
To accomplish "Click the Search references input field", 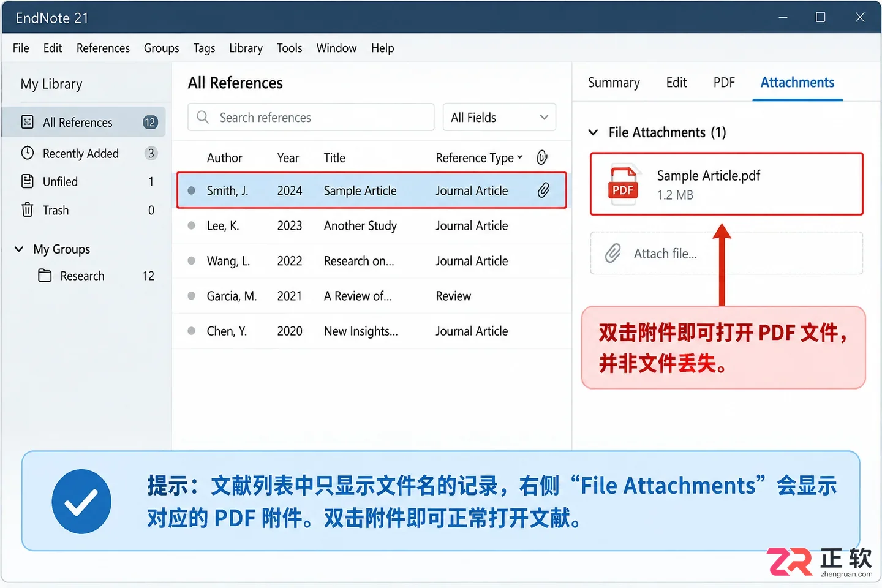I will point(311,117).
